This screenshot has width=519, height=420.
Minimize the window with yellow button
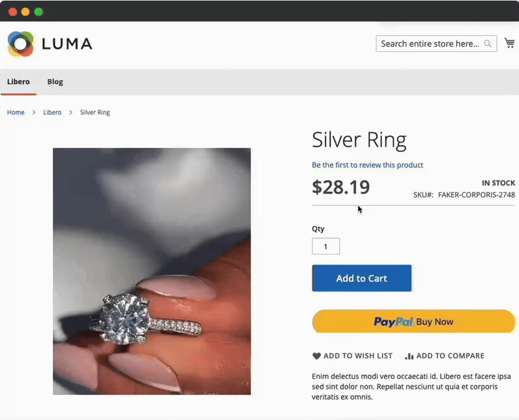pos(25,11)
